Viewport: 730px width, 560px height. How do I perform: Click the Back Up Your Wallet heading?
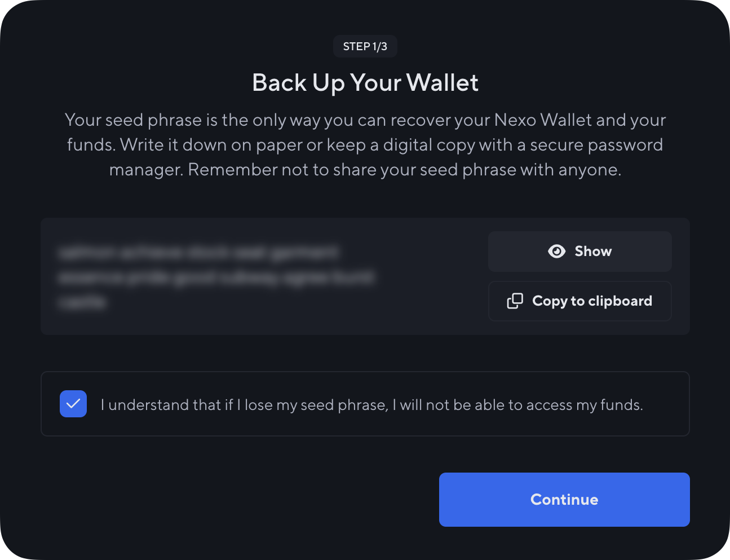tap(365, 82)
